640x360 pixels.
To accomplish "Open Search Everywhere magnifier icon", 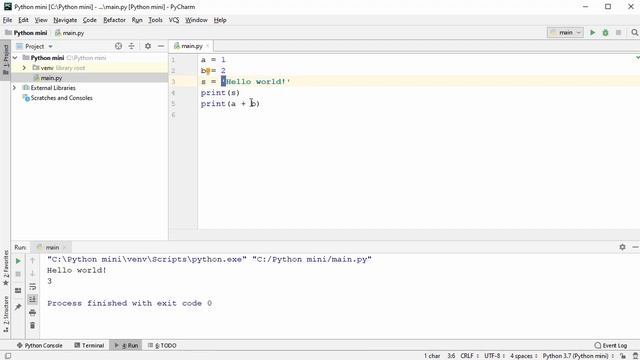I will [x=634, y=33].
